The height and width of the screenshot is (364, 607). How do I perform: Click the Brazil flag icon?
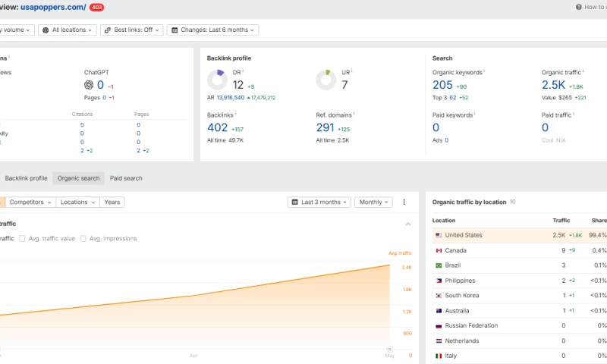[439, 265]
